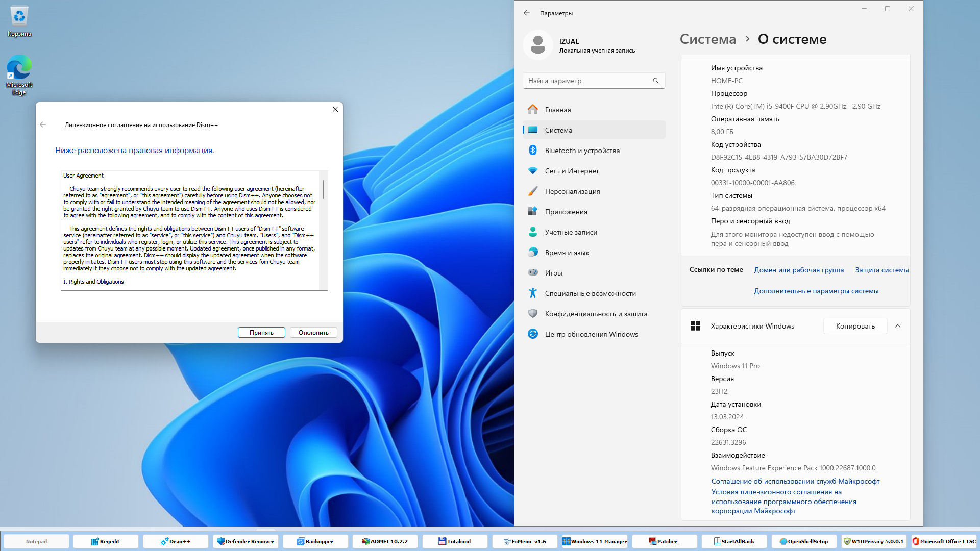Screen dimensions: 980x551
Task: Open Дополнительные параметры системы link
Action: coord(816,291)
